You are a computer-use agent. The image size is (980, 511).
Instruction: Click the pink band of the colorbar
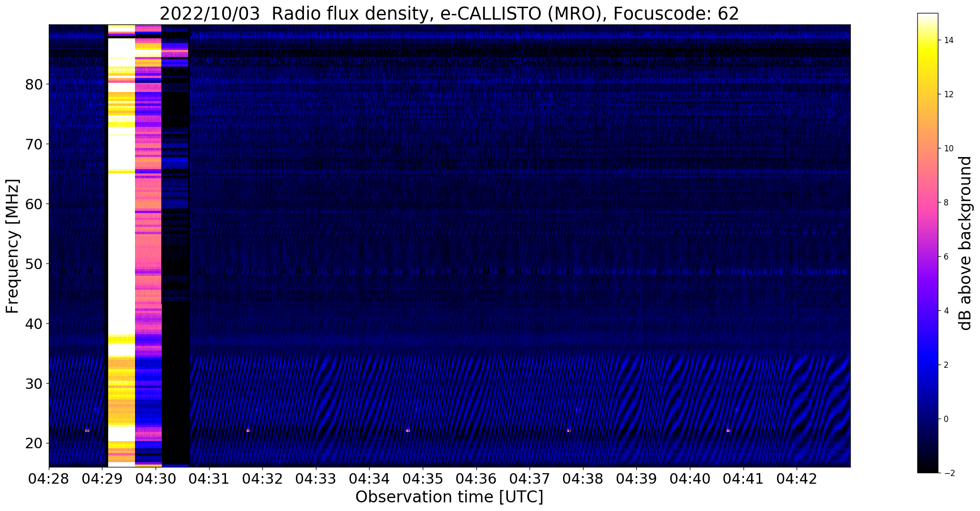click(927, 201)
